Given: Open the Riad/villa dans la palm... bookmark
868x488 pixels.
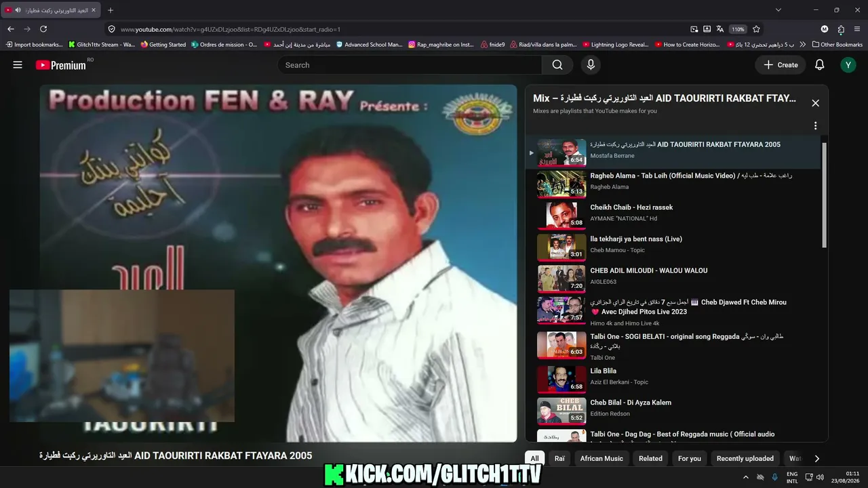Looking at the screenshot, I should [x=544, y=45].
